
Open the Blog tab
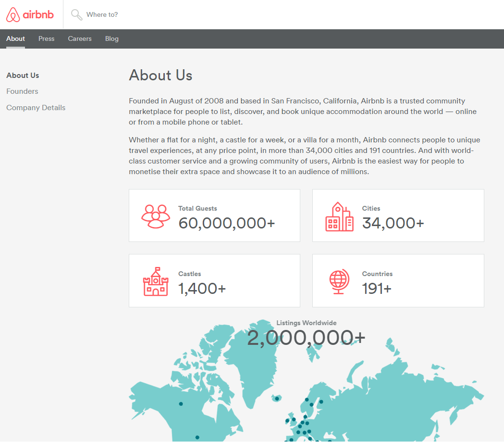[112, 38]
